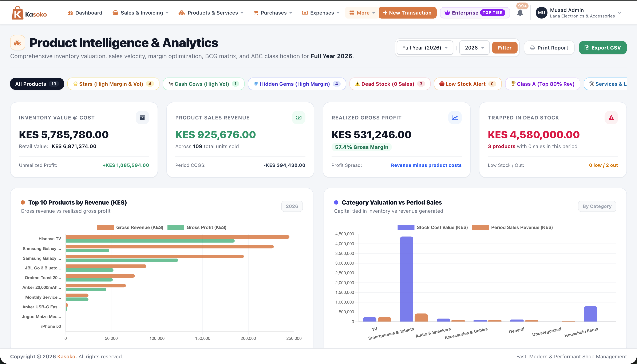
Task: Click the By Category badge
Action: tap(597, 206)
